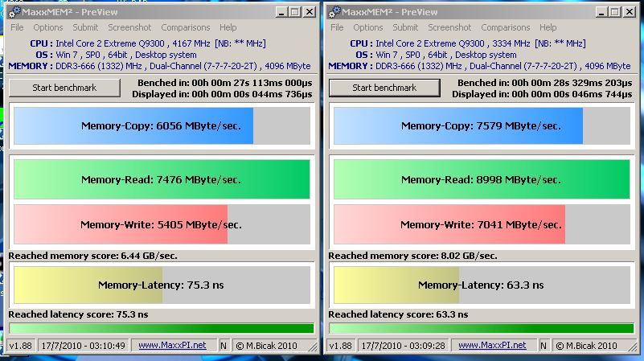
Task: Open Options menu in right MaxxMEM window
Action: pyautogui.click(x=368, y=27)
